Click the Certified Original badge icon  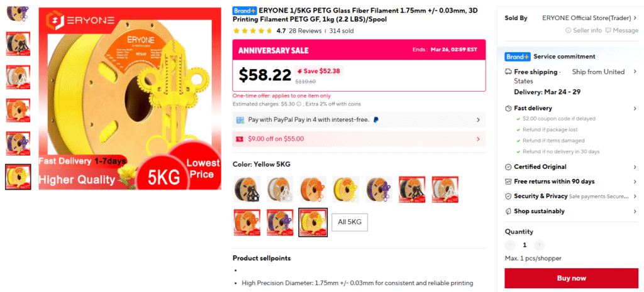508,167
